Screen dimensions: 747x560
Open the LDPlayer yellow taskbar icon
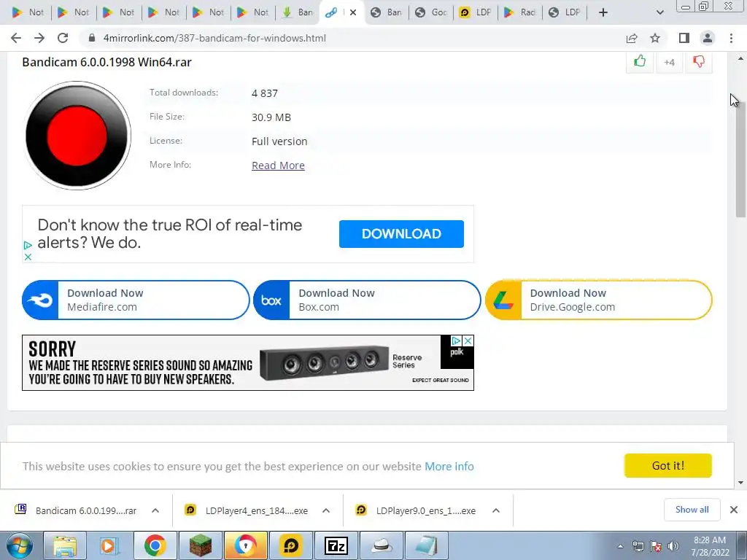pyautogui.click(x=291, y=545)
